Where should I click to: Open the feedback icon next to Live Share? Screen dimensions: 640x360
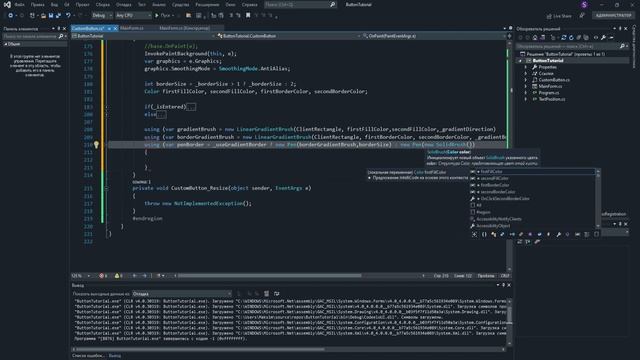582,16
